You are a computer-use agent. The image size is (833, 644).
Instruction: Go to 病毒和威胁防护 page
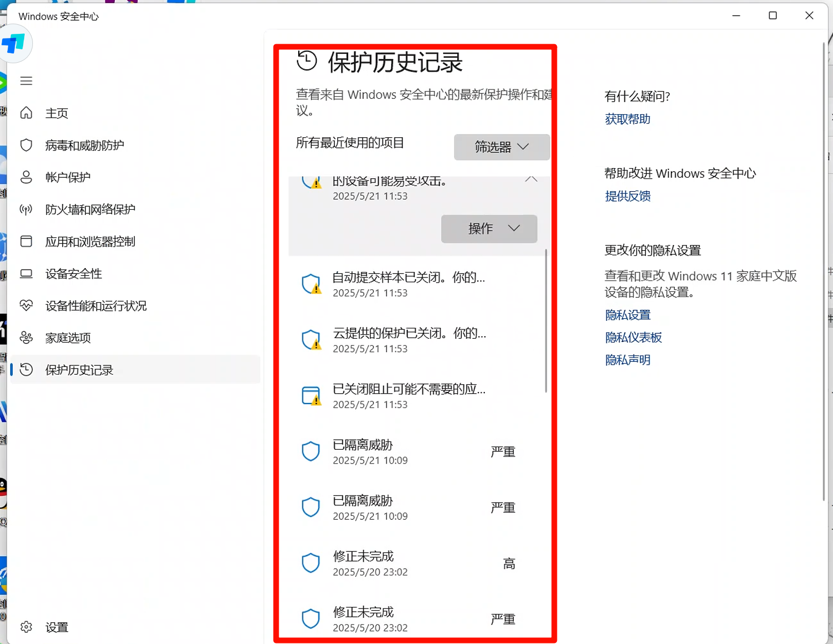click(x=135, y=145)
